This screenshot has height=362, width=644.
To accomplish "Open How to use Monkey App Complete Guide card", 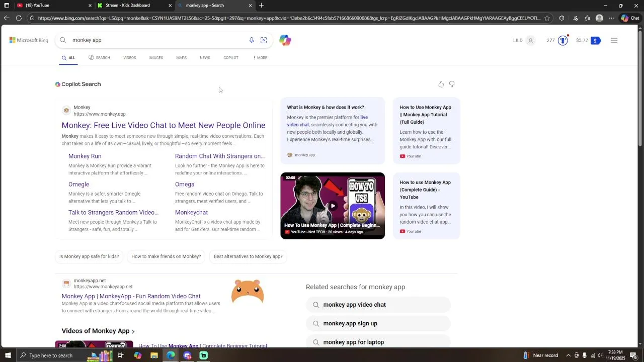I will click(426, 206).
